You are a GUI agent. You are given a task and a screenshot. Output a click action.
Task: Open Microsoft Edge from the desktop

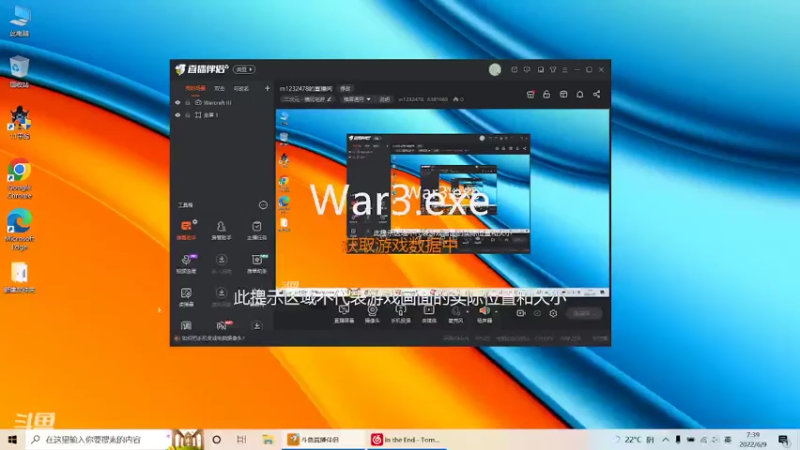click(19, 230)
